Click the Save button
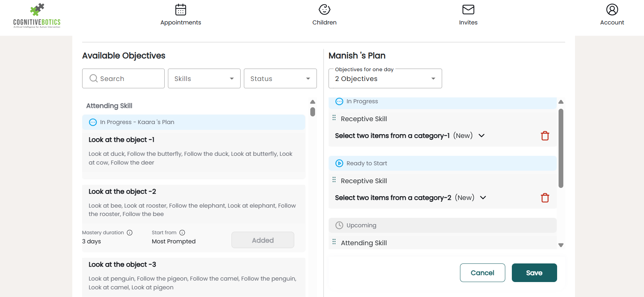 [534, 273]
